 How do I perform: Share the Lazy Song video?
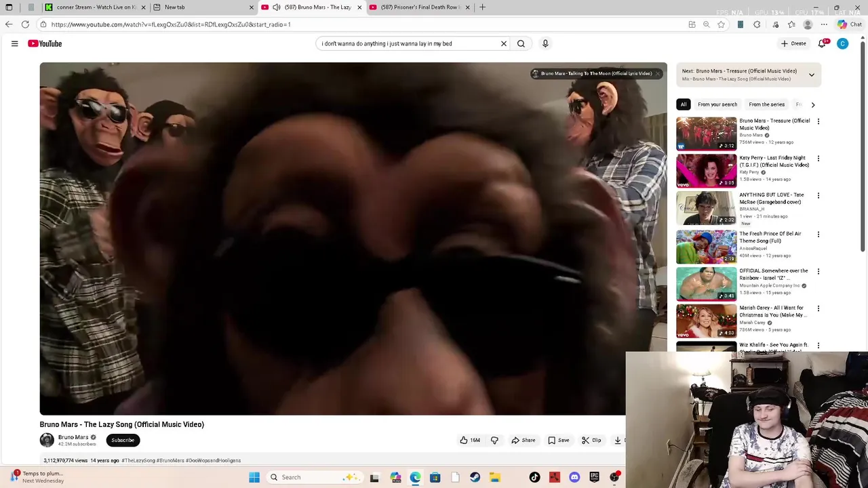523,440
